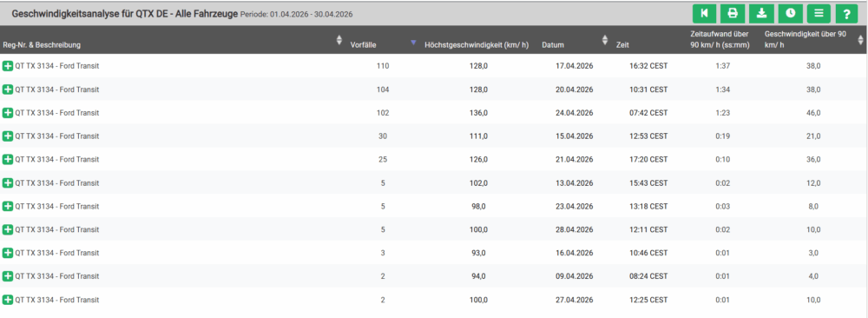Expand the row dated 23.04.2026
Image resolution: width=868 pixels, height=318 pixels.
8,206
